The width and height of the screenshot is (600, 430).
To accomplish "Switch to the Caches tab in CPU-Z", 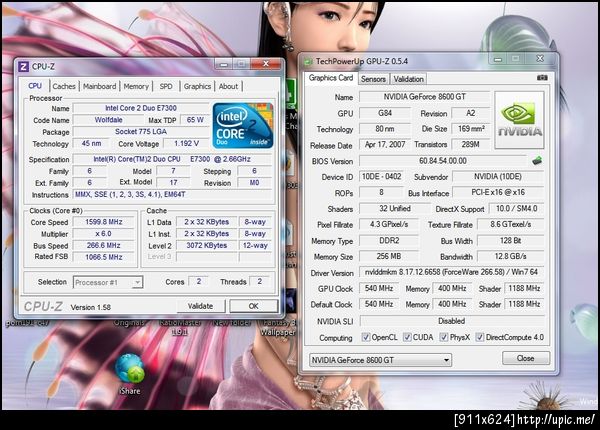I will point(64,86).
